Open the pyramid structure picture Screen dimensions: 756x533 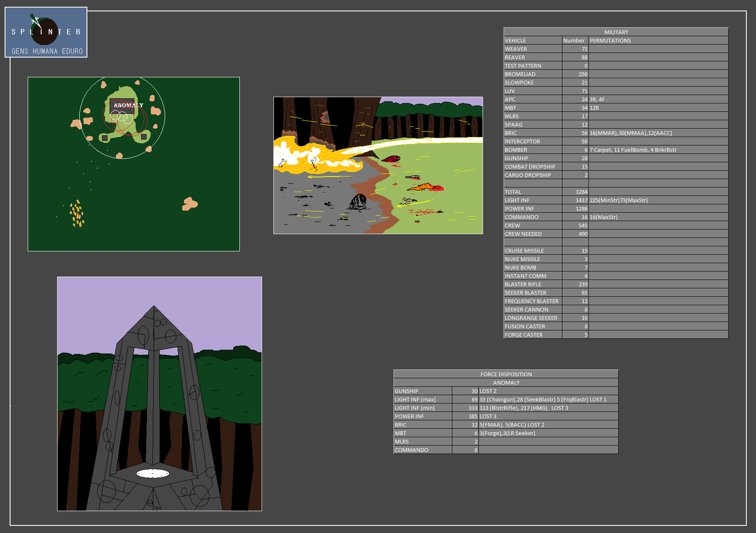(160, 393)
